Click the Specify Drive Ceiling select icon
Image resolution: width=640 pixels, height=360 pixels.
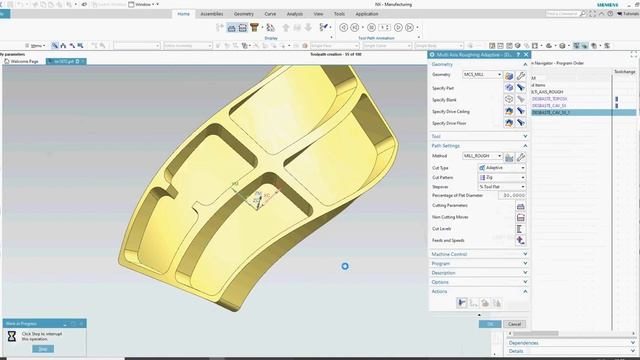(509, 111)
